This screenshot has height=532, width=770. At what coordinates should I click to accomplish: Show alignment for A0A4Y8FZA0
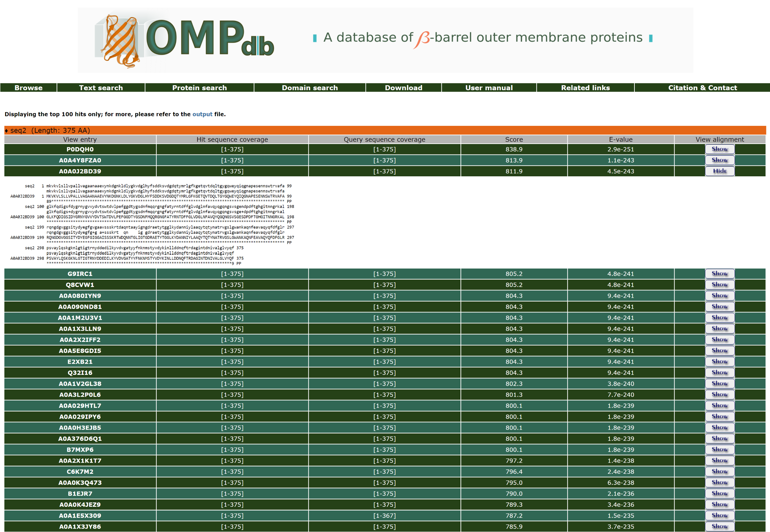(720, 160)
